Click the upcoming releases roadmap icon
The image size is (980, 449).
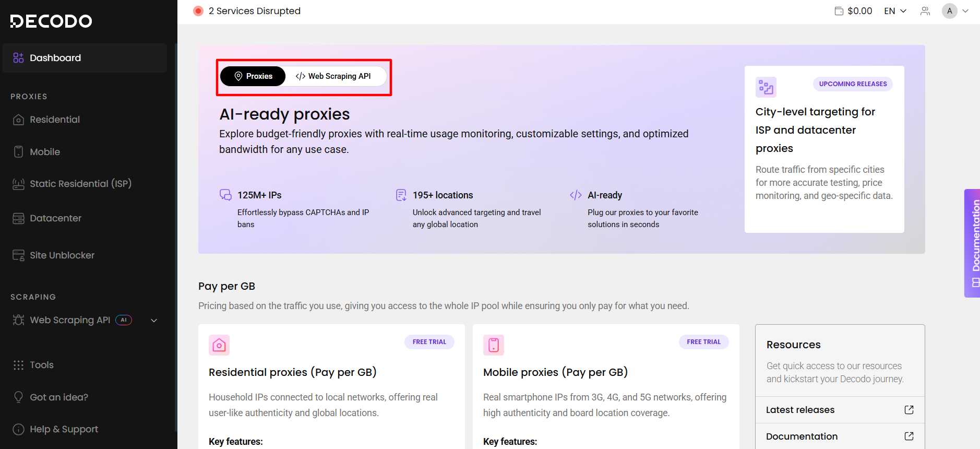pos(766,87)
